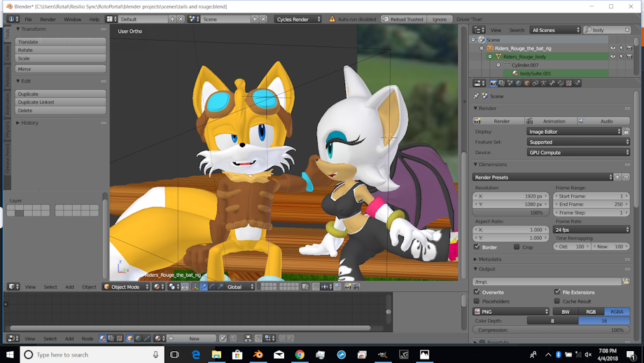Open the Bone properties tab
The image size is (644, 363).
coord(552,83)
